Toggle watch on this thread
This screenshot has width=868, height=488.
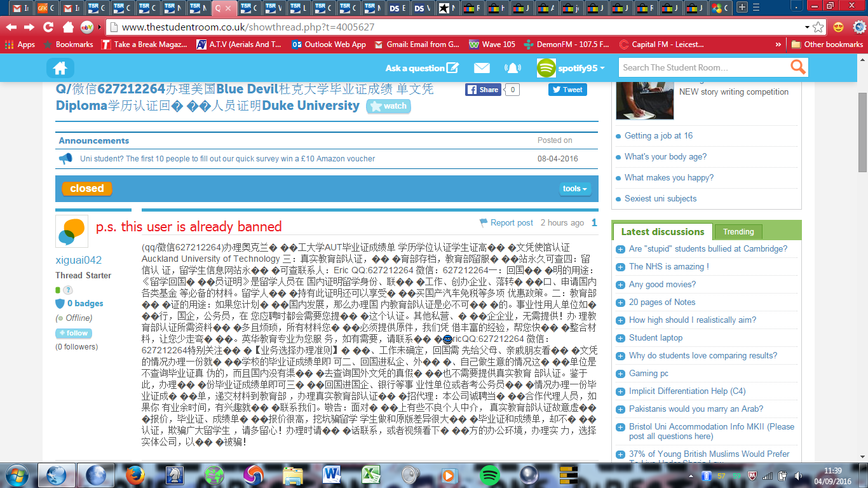pos(388,106)
